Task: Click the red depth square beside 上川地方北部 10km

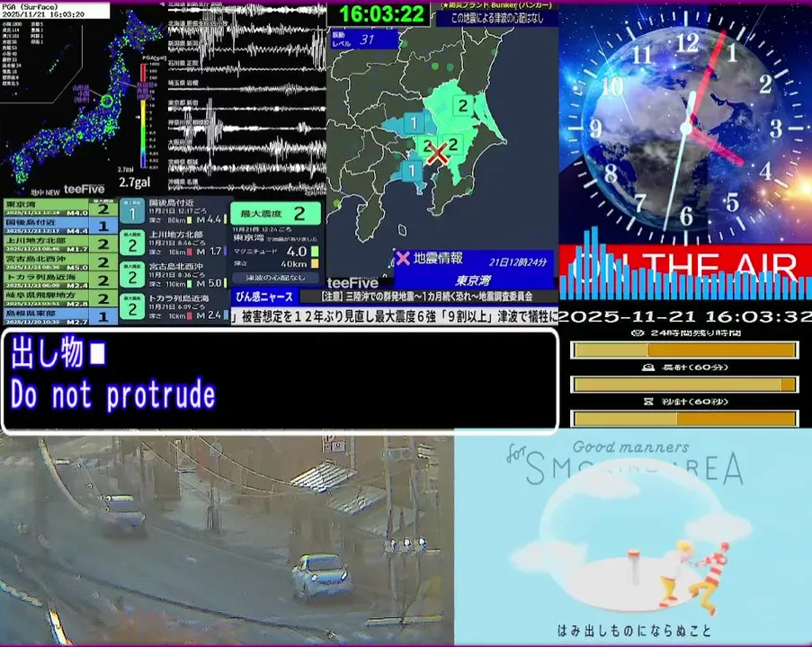Action: tap(190, 253)
